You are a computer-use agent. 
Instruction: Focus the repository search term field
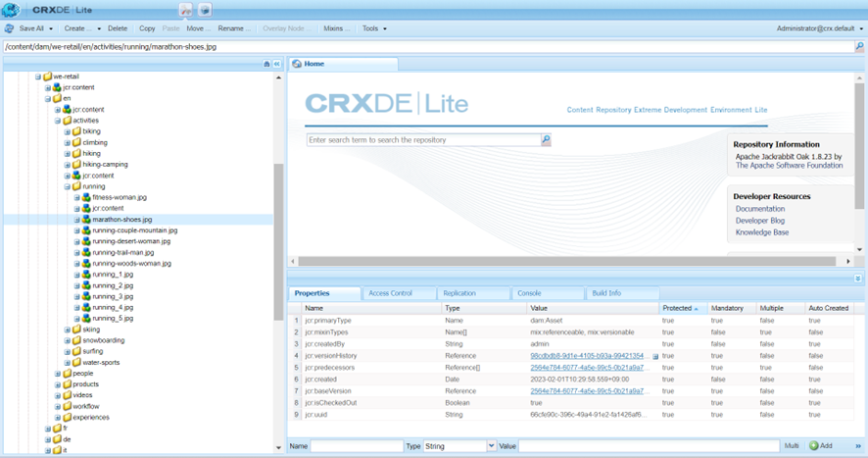[423, 140]
